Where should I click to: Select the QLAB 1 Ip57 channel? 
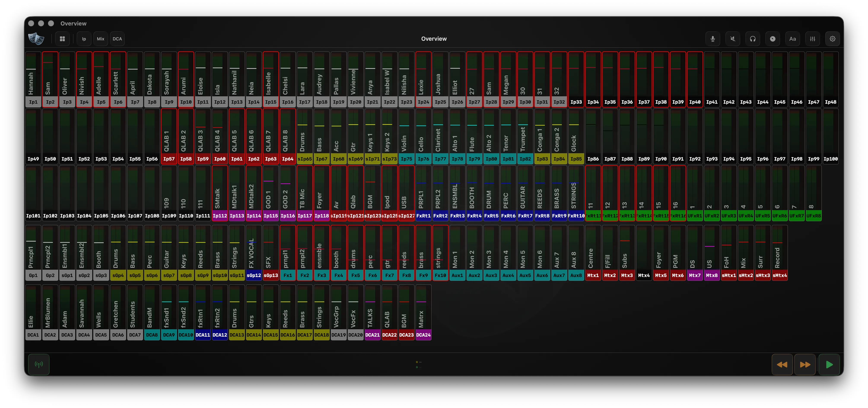(x=169, y=136)
